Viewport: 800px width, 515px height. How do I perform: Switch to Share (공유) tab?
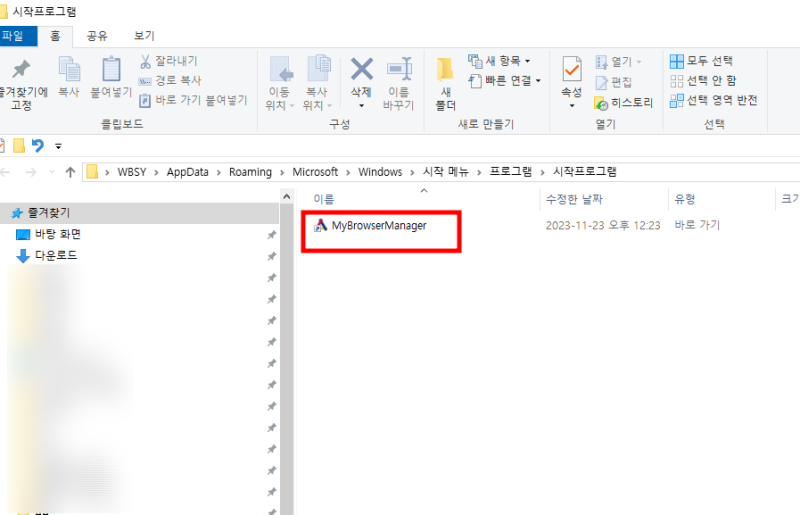pyautogui.click(x=97, y=36)
